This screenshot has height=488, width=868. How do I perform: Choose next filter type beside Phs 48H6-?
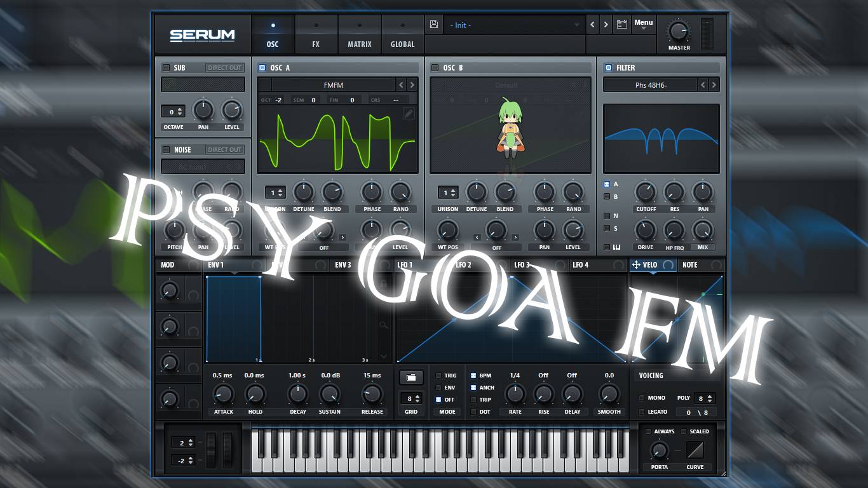tap(714, 85)
